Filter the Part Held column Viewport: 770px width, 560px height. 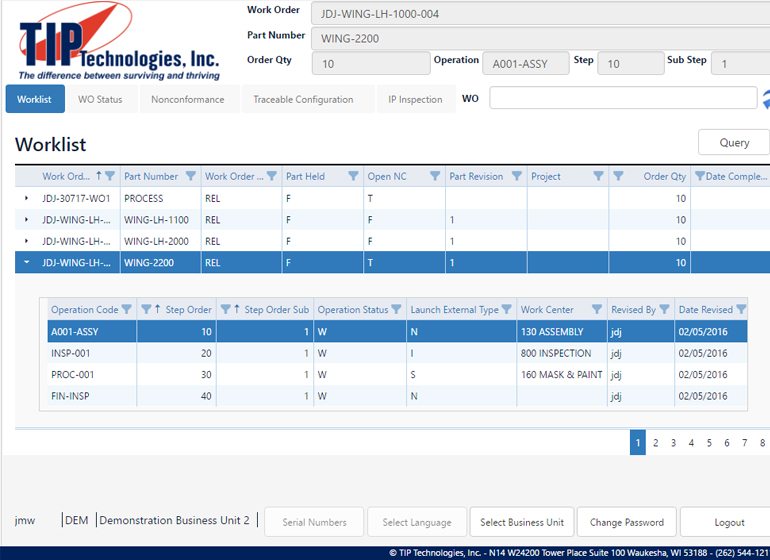[x=353, y=176]
